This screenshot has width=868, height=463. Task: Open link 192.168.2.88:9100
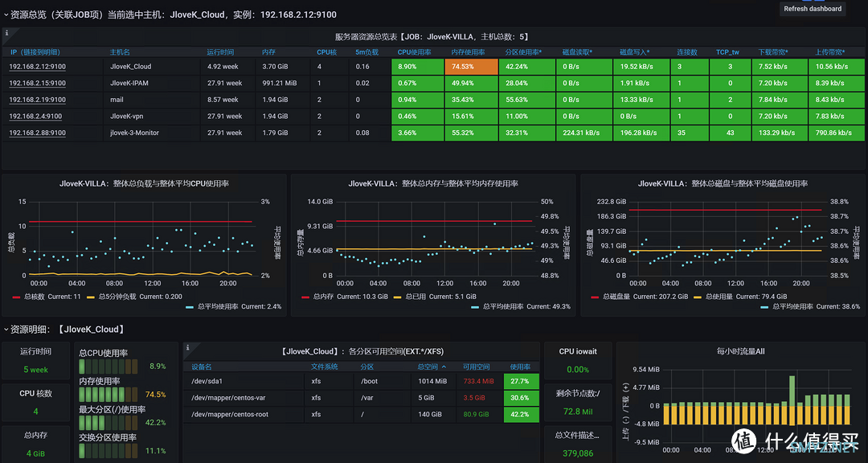tap(37, 133)
